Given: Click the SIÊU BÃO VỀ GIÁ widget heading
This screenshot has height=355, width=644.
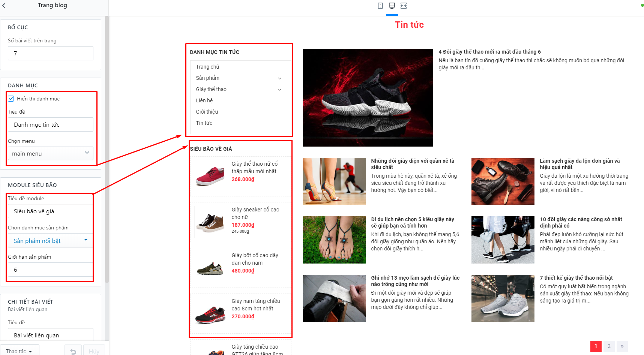Looking at the screenshot, I should (211, 149).
